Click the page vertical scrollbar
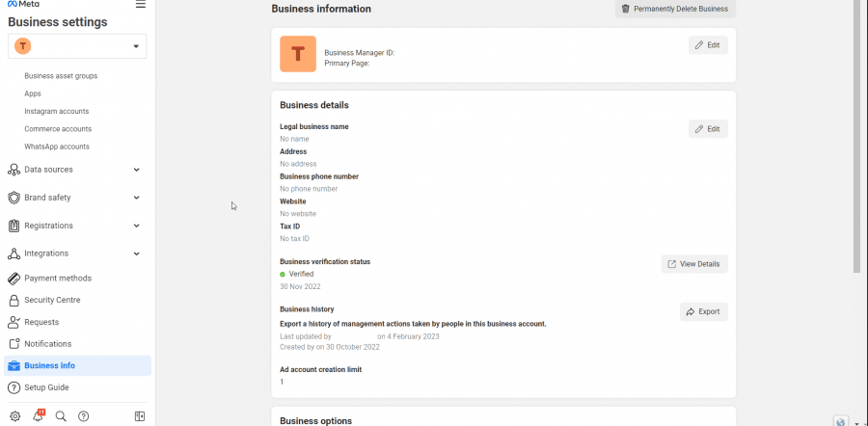 (858, 136)
